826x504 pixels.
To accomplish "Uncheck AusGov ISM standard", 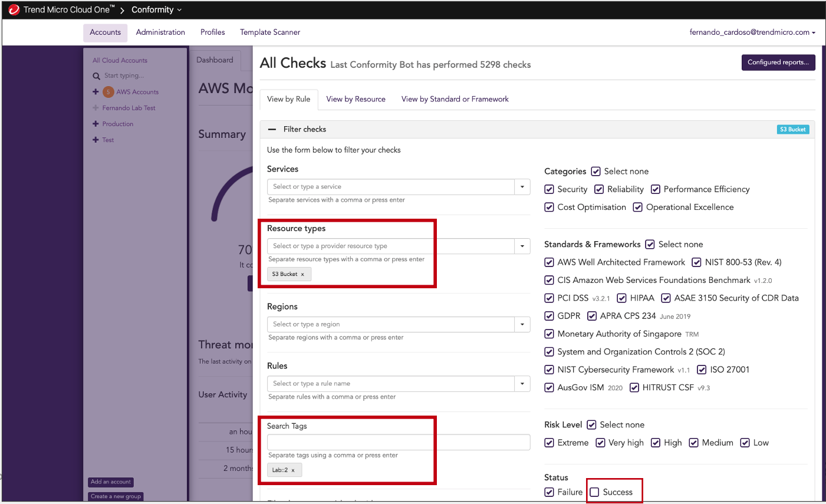I will pyautogui.click(x=549, y=388).
